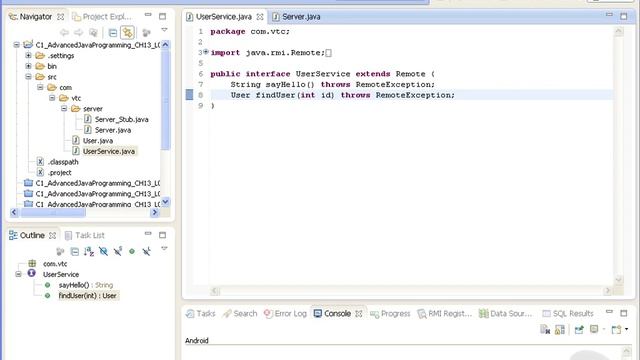640x360 pixels.
Task: Collapse all in Outline toolbar
Action: (x=75, y=251)
